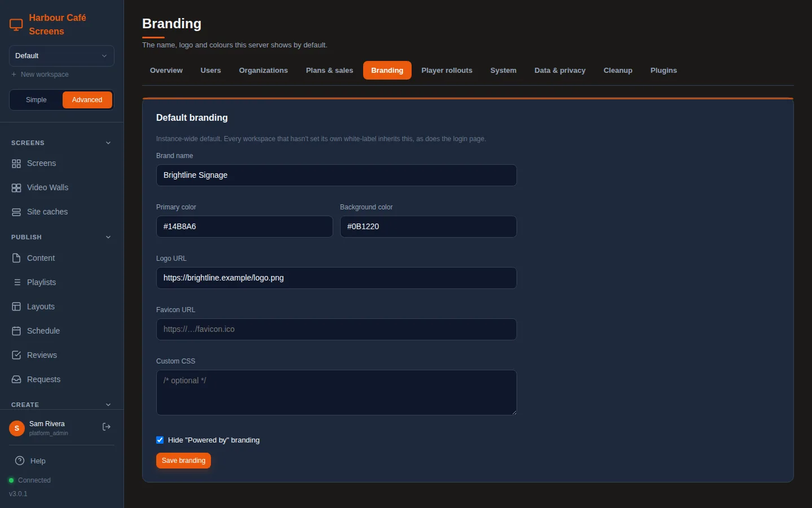Screen dimensions: 812x508
Task: Go to Content in the sidebar
Action: pyautogui.click(x=61, y=258)
